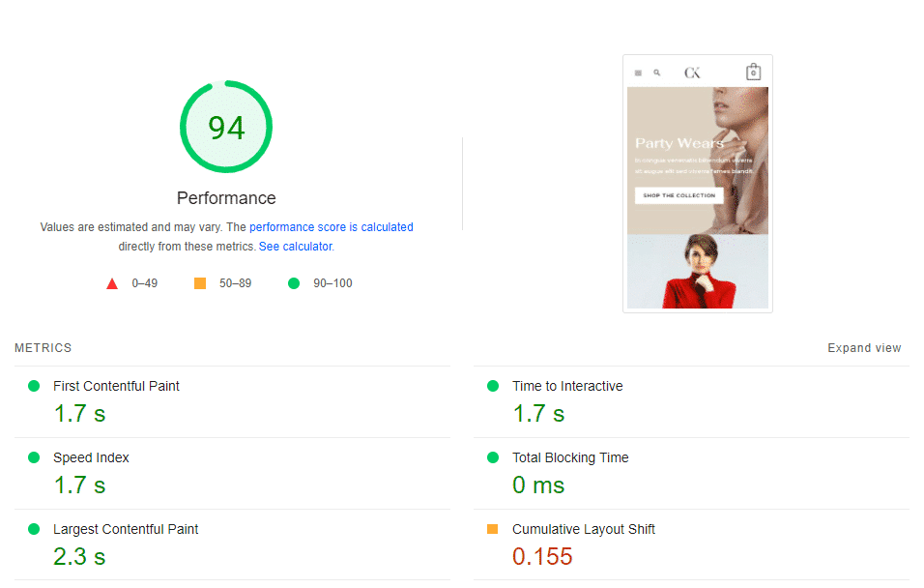The width and height of the screenshot is (924, 588).
Task: Open the shopping bag icon in the preview
Action: coord(753,71)
